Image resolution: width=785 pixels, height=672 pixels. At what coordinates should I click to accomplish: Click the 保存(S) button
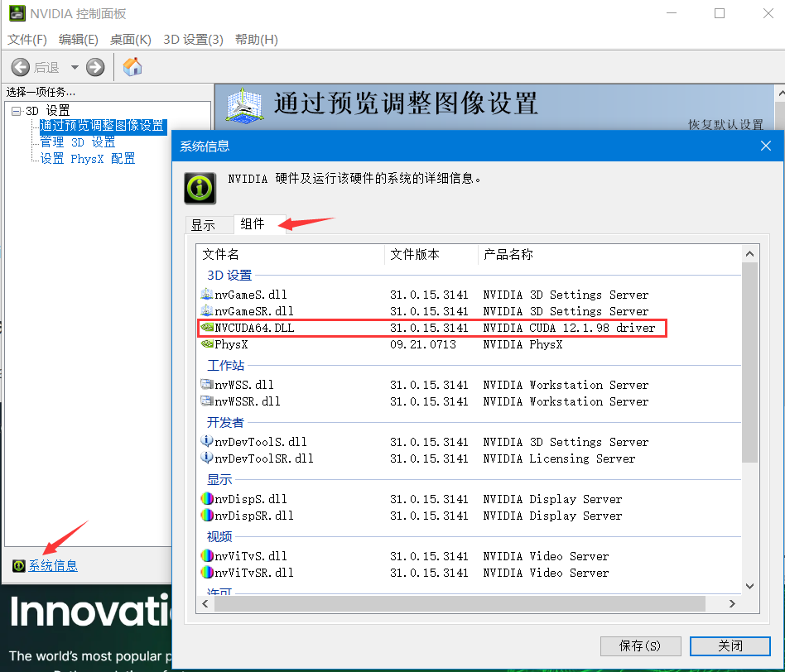coord(640,646)
